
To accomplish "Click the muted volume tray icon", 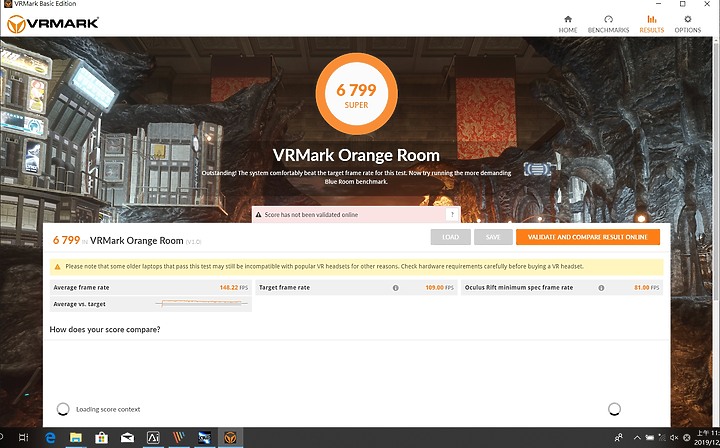I will coord(674,437).
